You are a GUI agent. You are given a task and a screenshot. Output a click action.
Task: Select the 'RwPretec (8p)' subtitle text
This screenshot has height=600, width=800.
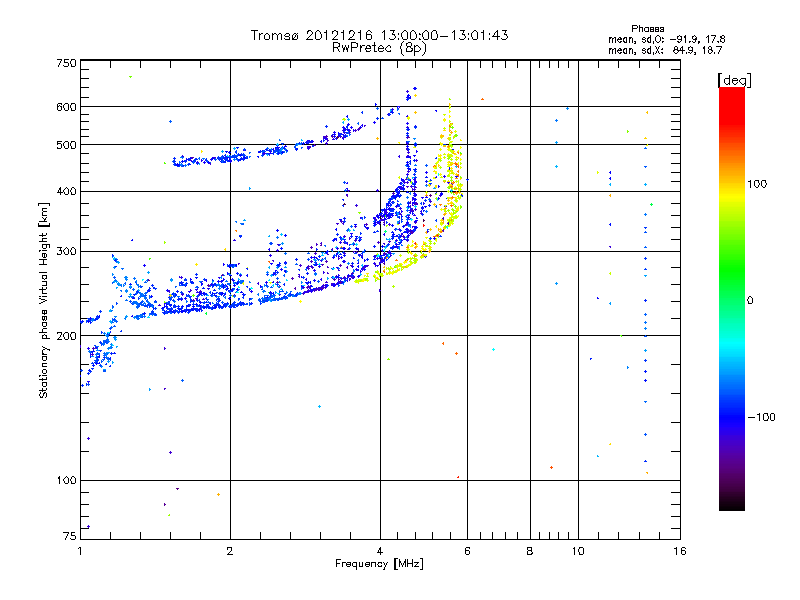click(379, 48)
